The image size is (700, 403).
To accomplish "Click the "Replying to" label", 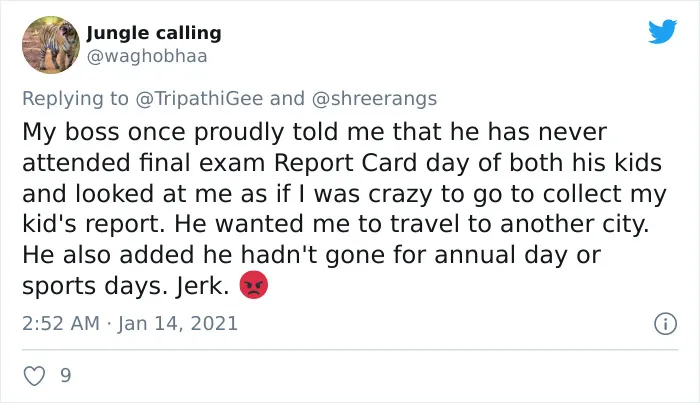I will point(75,99).
